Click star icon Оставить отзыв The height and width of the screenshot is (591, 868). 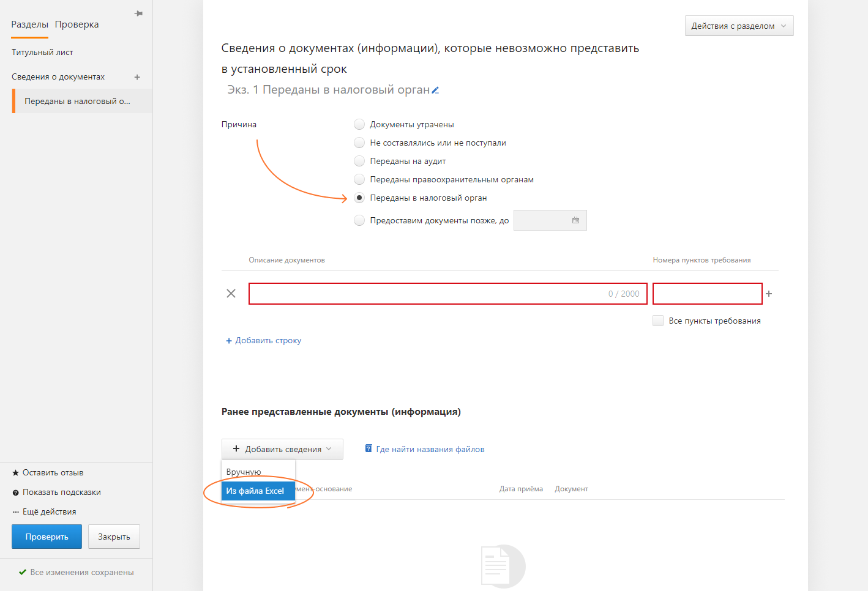[16, 473]
